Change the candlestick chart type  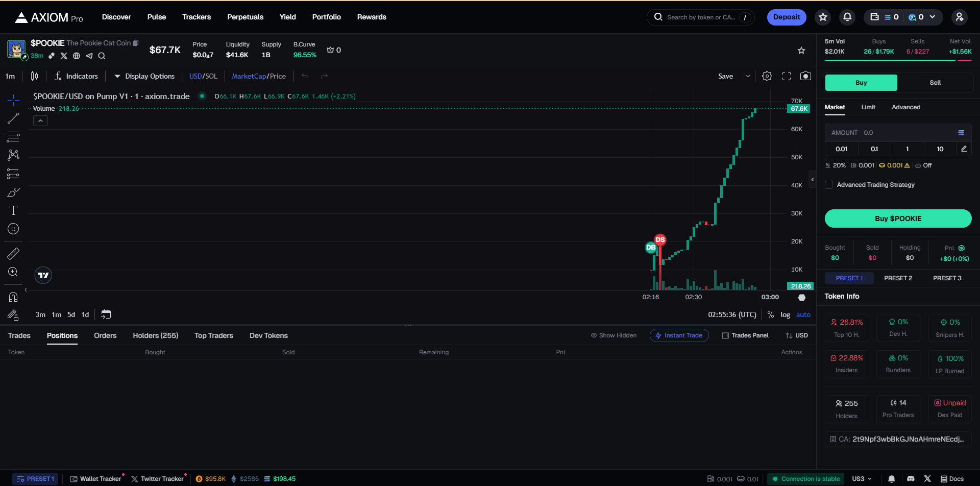[34, 76]
